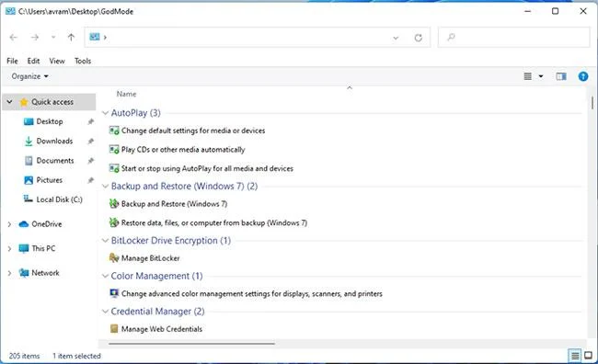This screenshot has width=598, height=364.
Task: Collapse the Credential Manager group
Action: tap(105, 312)
